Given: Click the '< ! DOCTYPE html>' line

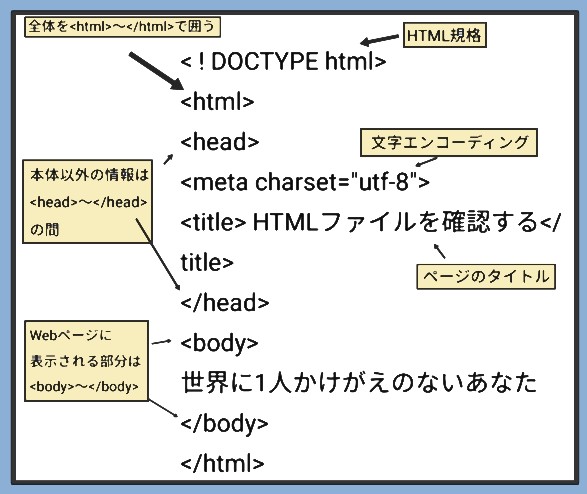Looking at the screenshot, I should coord(283,61).
